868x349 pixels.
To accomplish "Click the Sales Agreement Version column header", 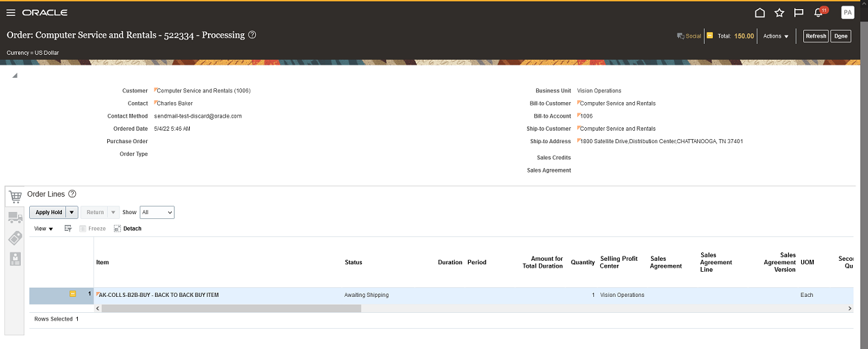I will pyautogui.click(x=780, y=262).
